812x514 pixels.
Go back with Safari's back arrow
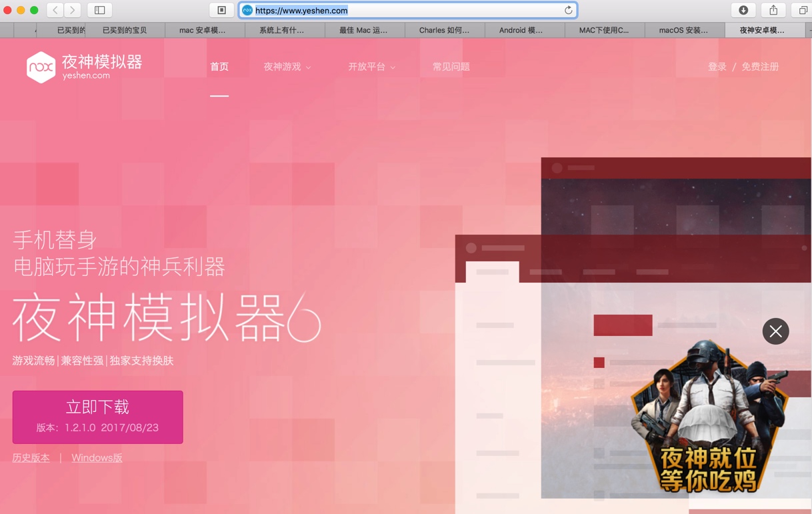[x=55, y=10]
